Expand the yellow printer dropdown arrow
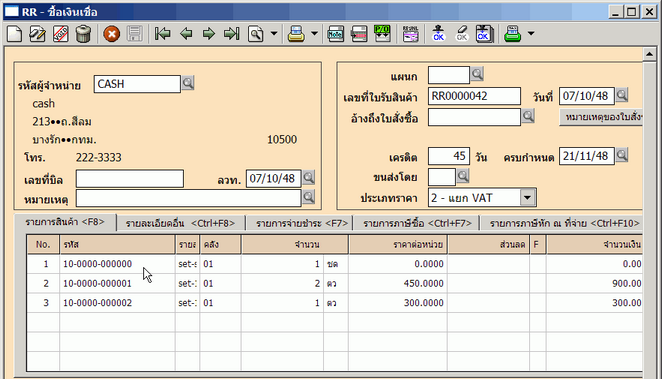Viewport: 662px width, 379px height. pos(315,33)
